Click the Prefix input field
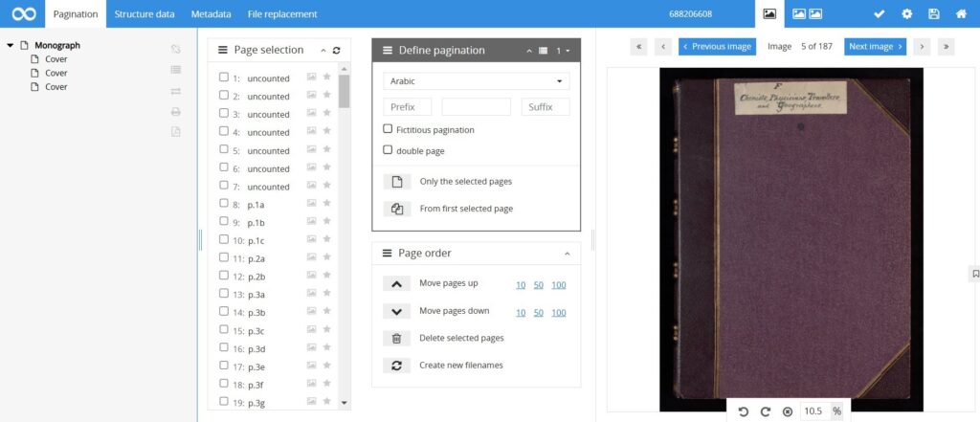 408,107
